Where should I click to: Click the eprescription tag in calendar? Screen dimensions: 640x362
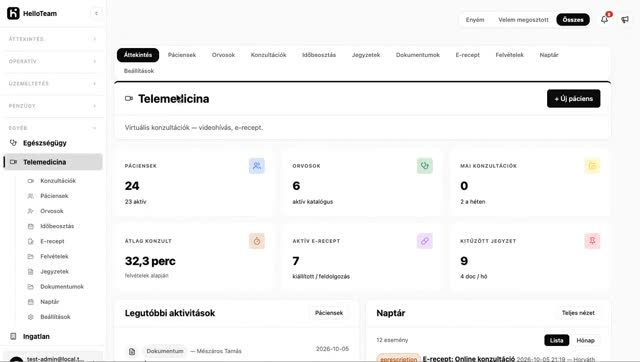point(398,359)
